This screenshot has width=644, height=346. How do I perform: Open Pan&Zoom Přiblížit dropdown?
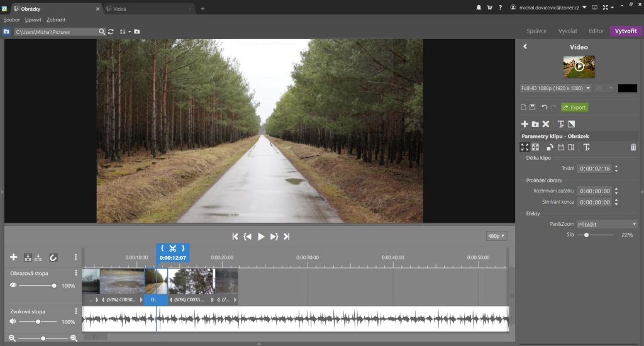pos(607,225)
